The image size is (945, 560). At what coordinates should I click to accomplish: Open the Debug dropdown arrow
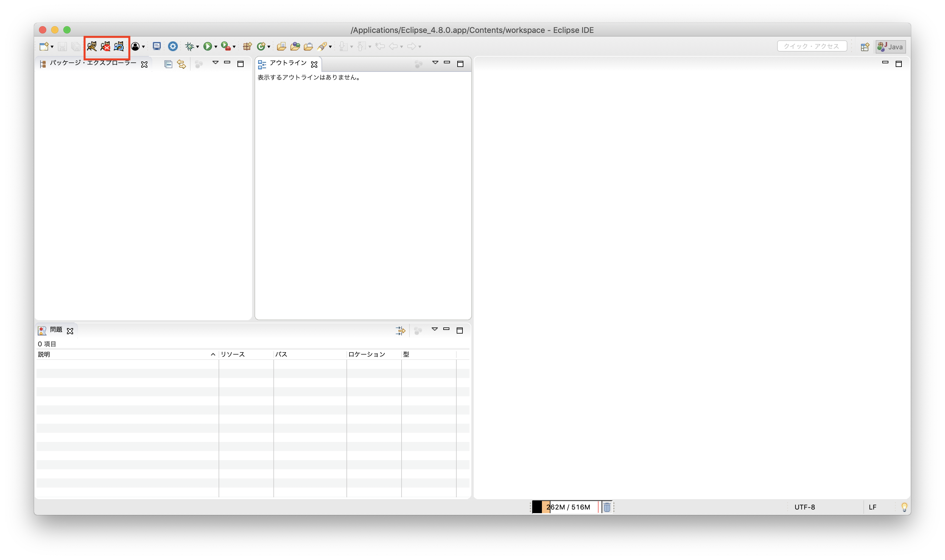197,47
